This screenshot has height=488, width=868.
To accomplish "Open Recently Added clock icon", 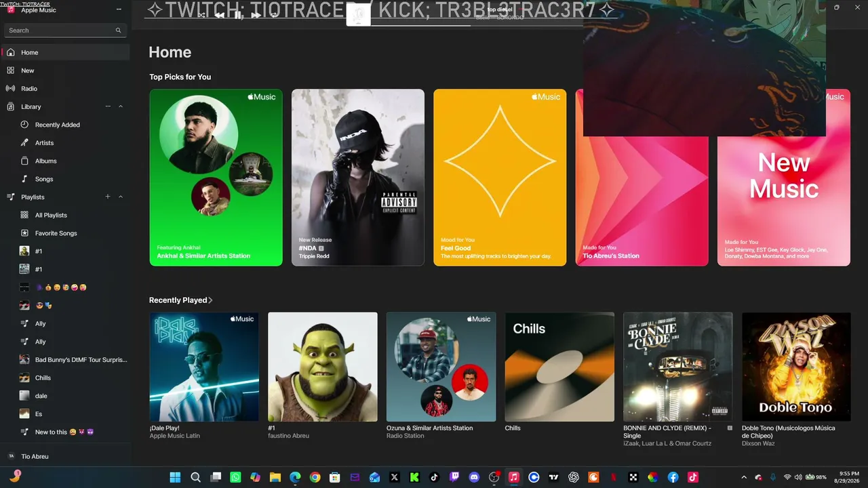I will (x=24, y=125).
